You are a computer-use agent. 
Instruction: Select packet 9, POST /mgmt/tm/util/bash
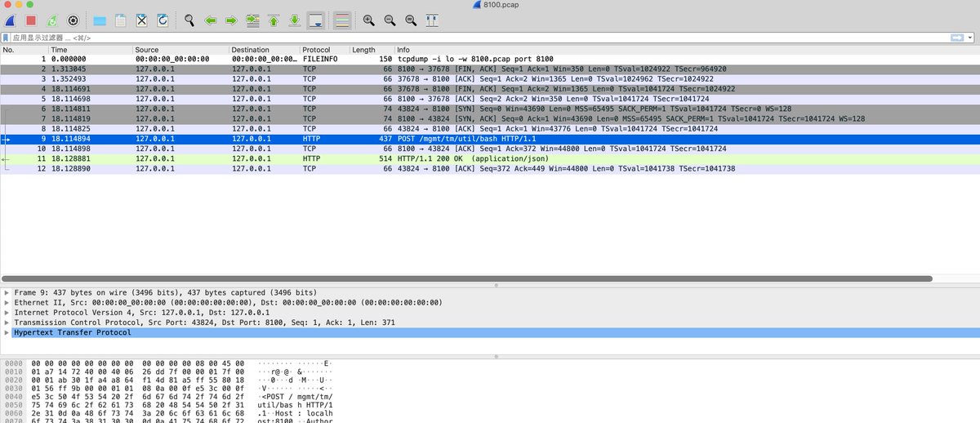coord(490,139)
